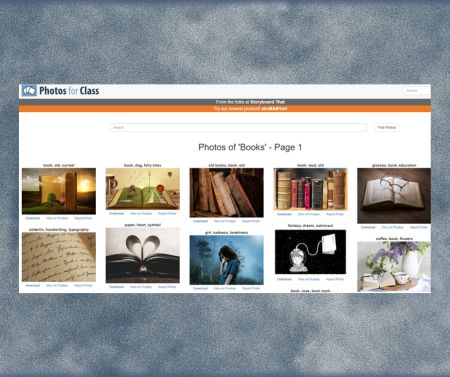The height and width of the screenshot is (377, 450).
Task: Open the Storyboard That link in gray banner
Action: [x=267, y=102]
